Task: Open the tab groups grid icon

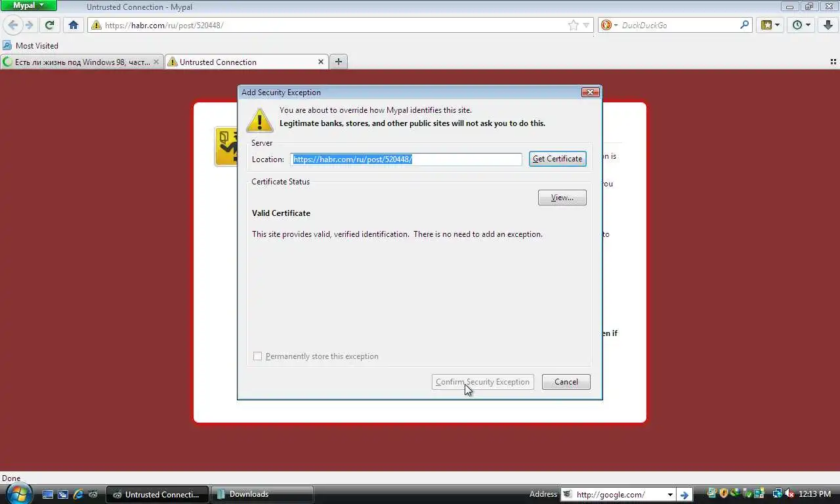Action: [x=833, y=62]
